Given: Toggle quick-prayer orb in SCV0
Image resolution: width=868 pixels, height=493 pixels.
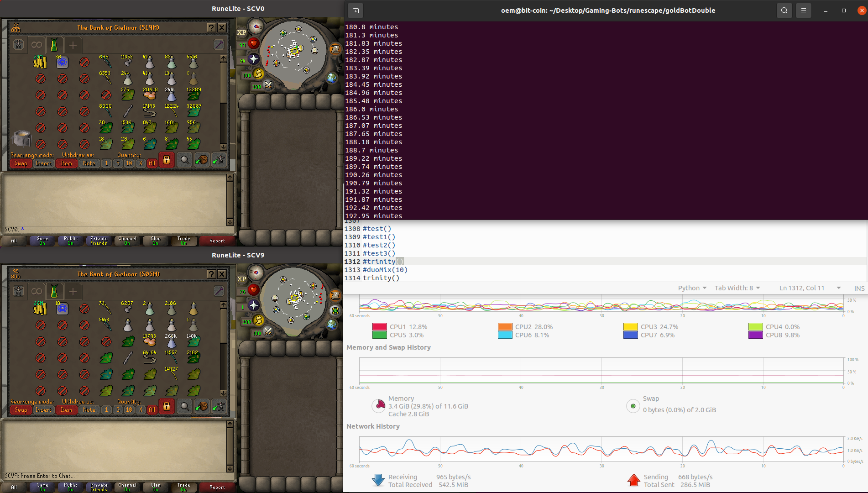Looking at the screenshot, I should coord(254,59).
